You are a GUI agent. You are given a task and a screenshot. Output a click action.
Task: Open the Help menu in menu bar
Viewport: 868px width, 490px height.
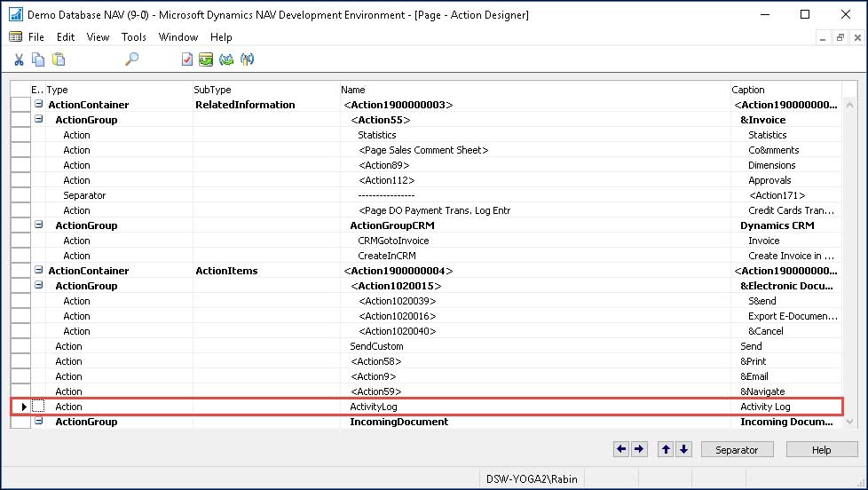tap(221, 37)
